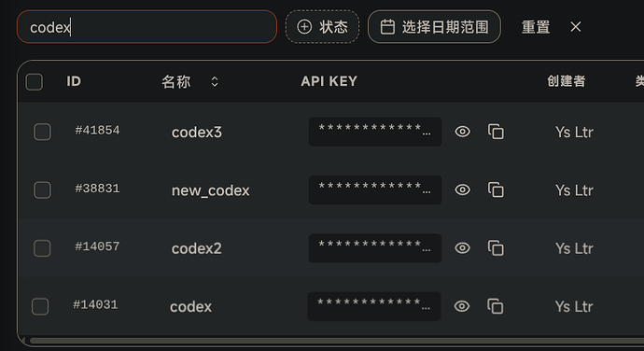Click the ID #41854 cell
644x351 pixels.
97,131
